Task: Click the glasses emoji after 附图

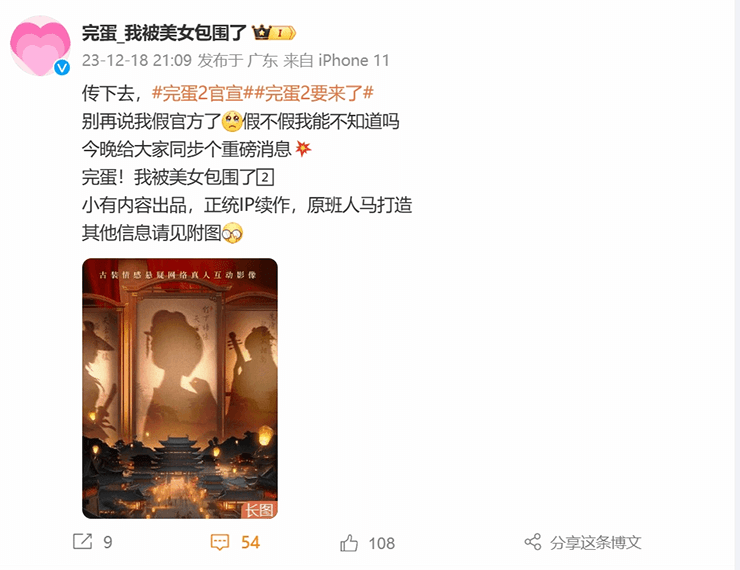Action: point(232,233)
